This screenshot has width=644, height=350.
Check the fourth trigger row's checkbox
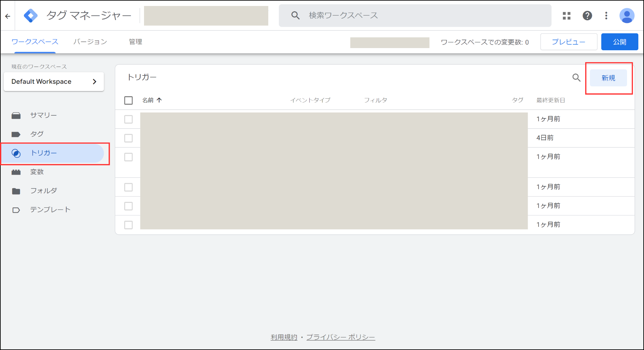click(x=128, y=187)
